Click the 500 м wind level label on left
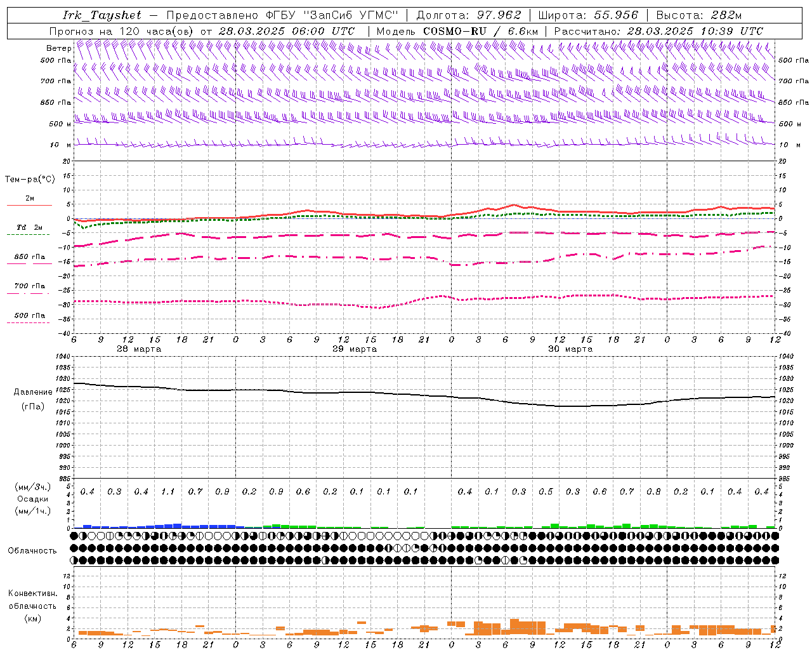The image size is (812, 650). click(x=60, y=124)
